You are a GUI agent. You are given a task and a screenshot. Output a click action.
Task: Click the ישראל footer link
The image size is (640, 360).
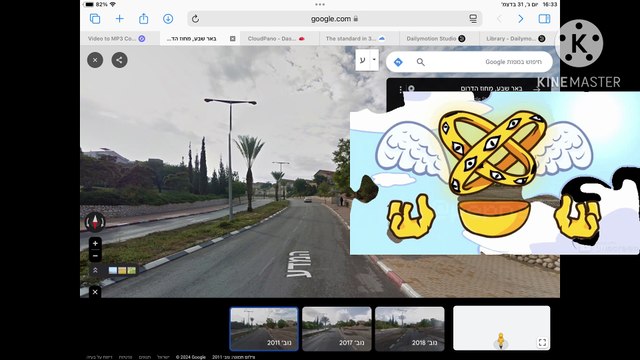(163, 357)
